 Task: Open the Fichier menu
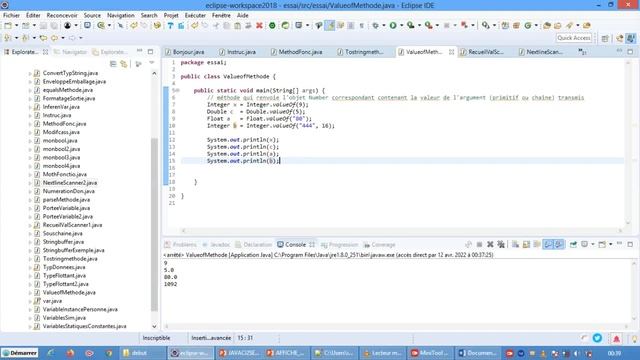pos(11,15)
